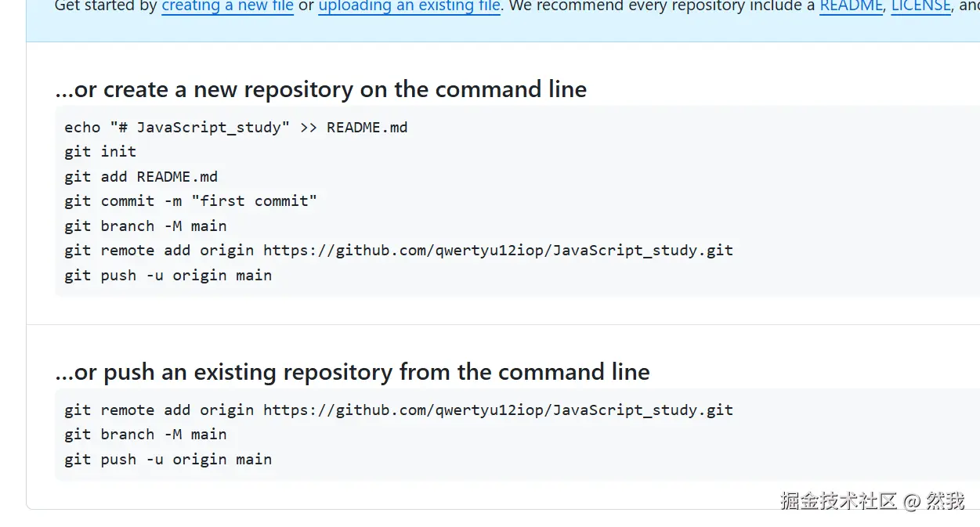Open the "creating a new file" link
The image size is (980, 527).
tap(227, 6)
